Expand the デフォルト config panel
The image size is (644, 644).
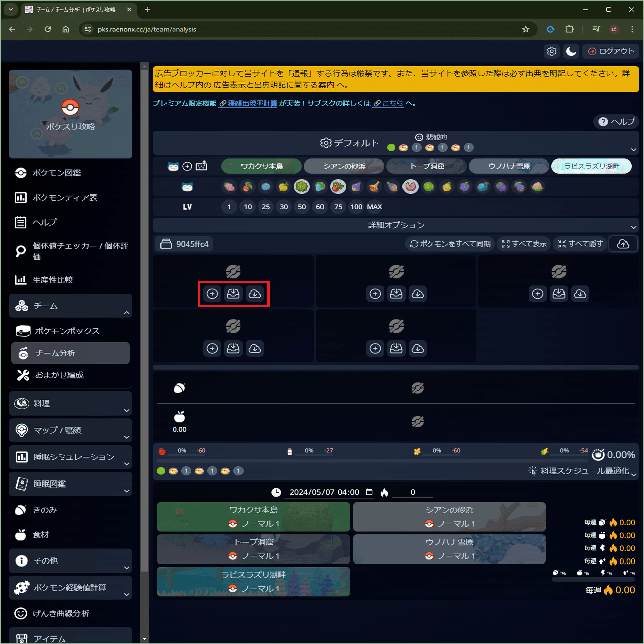coord(396,143)
